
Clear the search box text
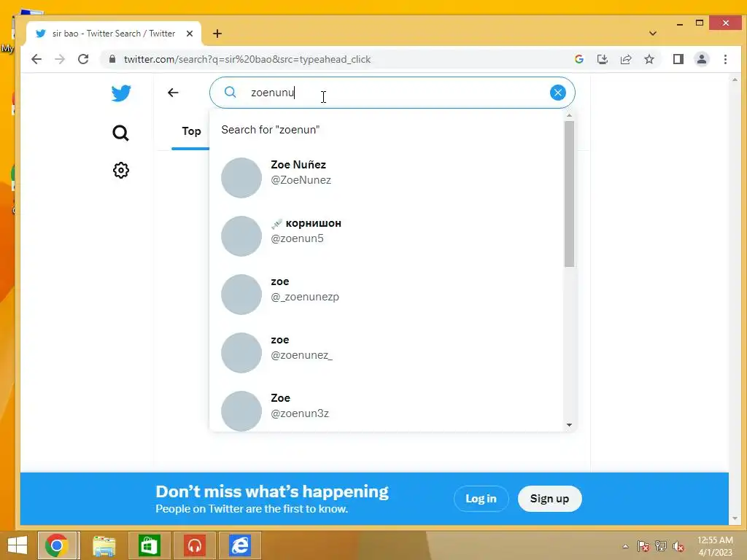[x=557, y=93]
